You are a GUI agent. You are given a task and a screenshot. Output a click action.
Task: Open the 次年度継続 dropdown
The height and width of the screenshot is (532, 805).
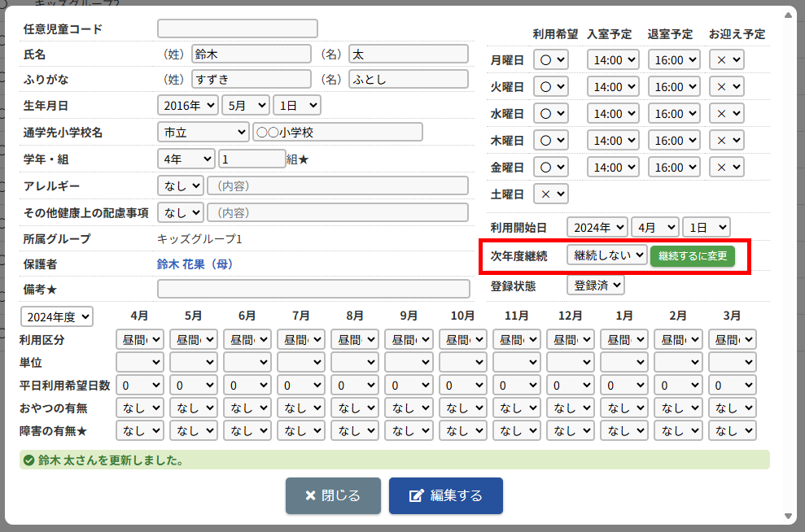(606, 255)
